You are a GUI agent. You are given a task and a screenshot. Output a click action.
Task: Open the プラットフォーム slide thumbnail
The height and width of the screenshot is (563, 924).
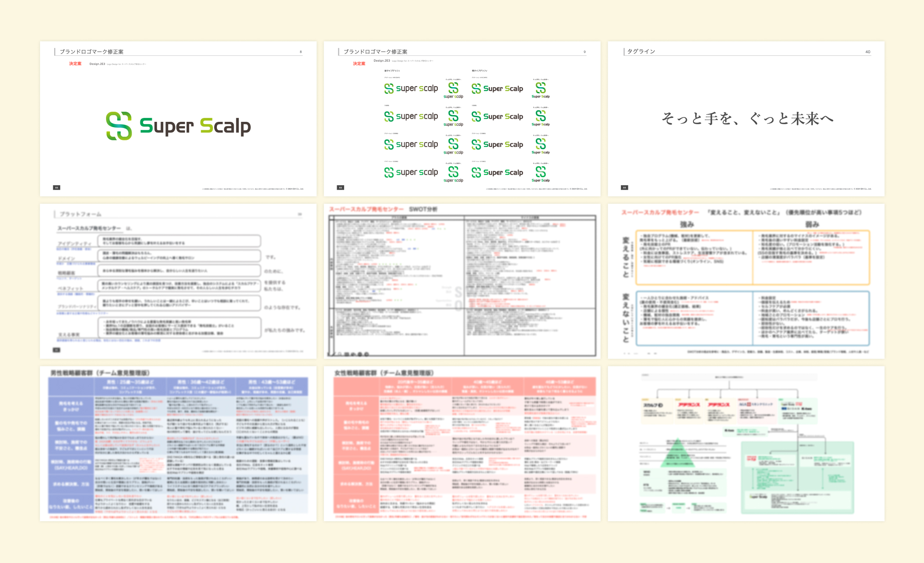point(178,281)
